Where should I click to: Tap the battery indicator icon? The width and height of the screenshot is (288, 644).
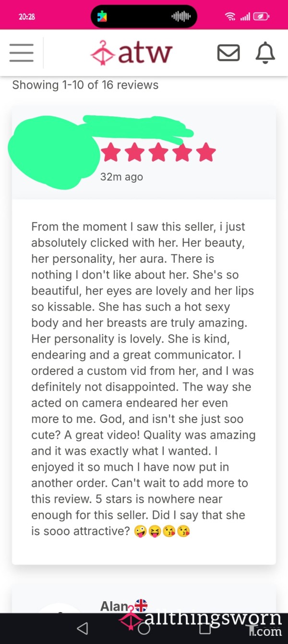[262, 17]
